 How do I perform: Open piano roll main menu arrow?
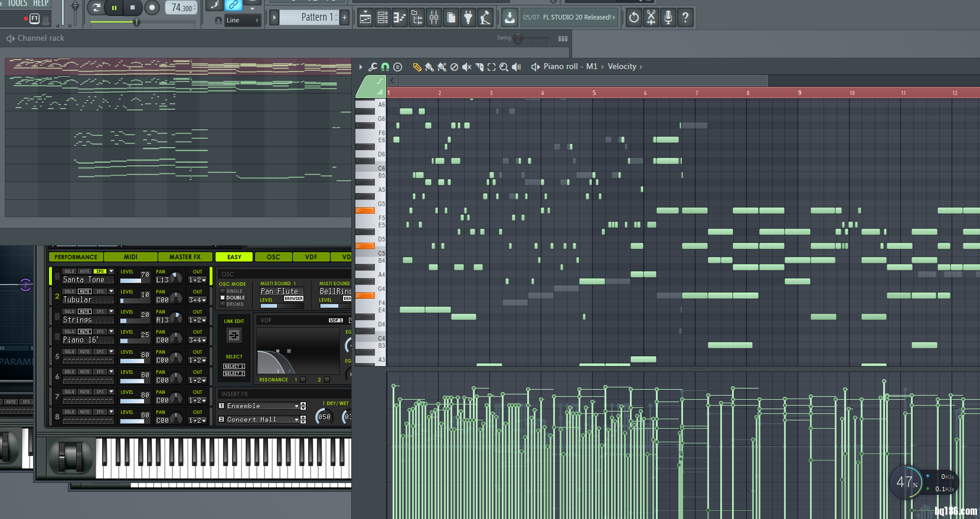point(361,67)
